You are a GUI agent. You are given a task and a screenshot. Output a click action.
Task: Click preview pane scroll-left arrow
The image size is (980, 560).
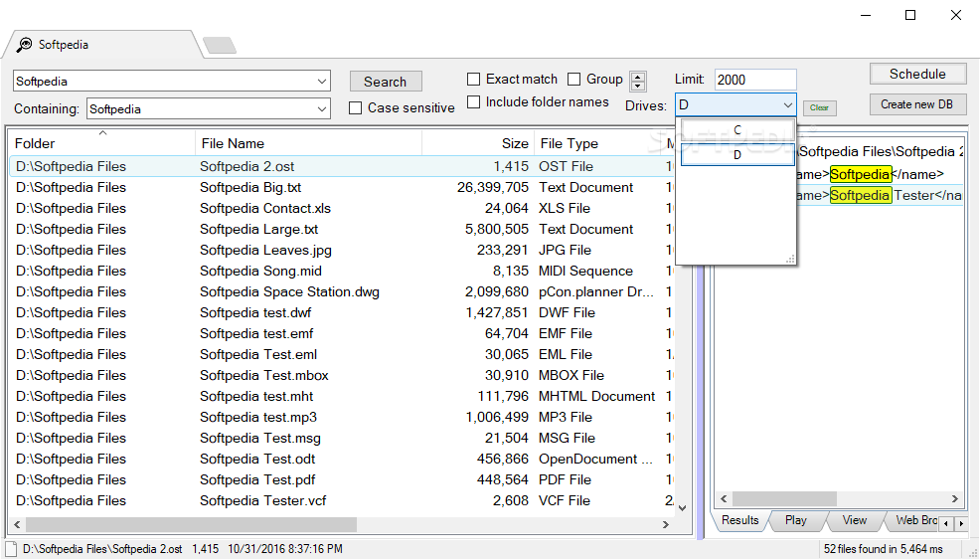point(724,498)
